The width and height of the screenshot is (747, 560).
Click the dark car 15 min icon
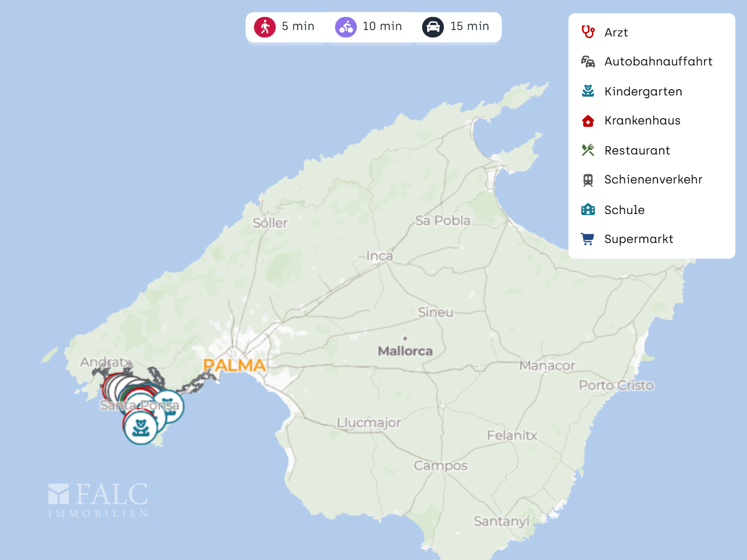click(433, 27)
